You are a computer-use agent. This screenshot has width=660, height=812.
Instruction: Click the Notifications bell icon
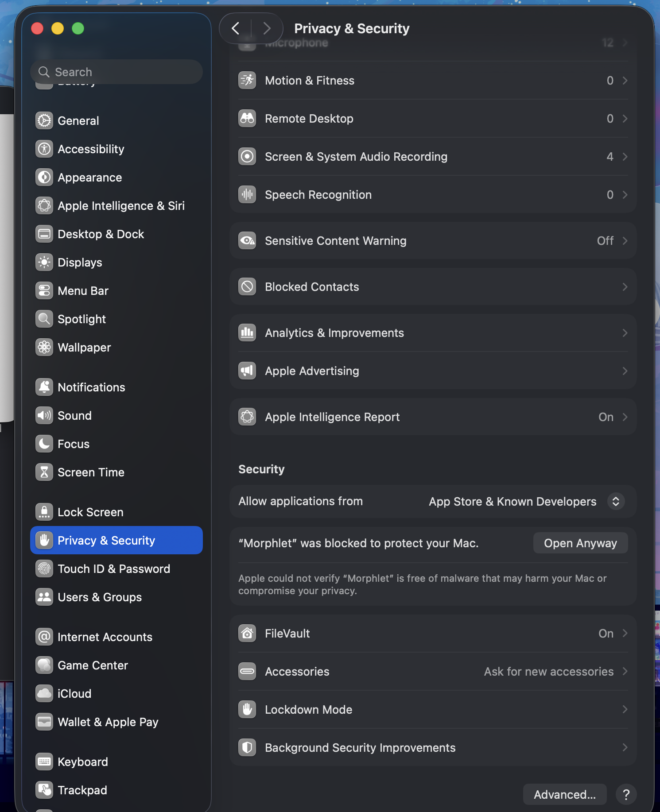point(44,387)
